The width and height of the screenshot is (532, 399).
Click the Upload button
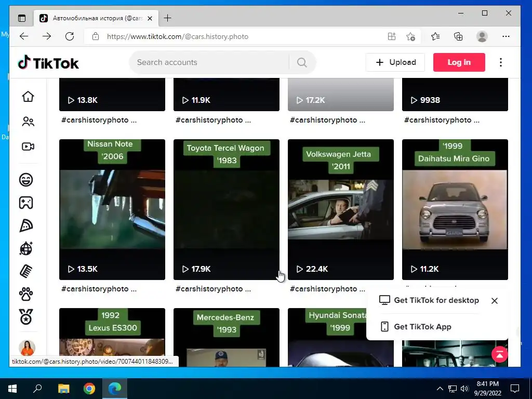coord(395,62)
